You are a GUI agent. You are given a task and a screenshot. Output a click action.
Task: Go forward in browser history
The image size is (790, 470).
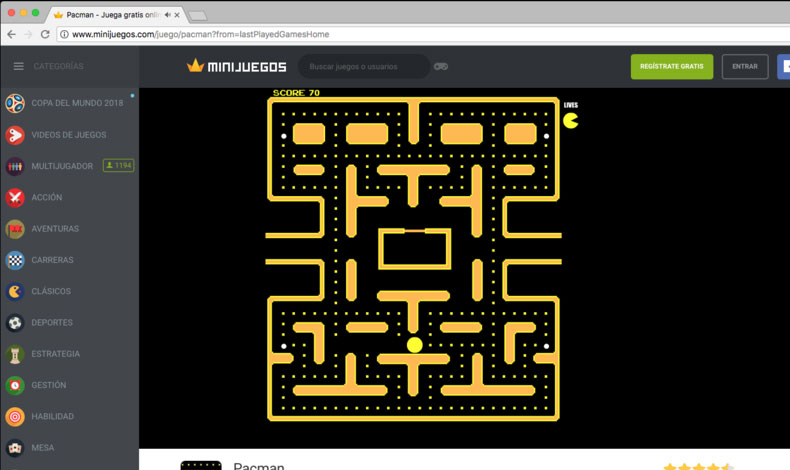pyautogui.click(x=28, y=34)
